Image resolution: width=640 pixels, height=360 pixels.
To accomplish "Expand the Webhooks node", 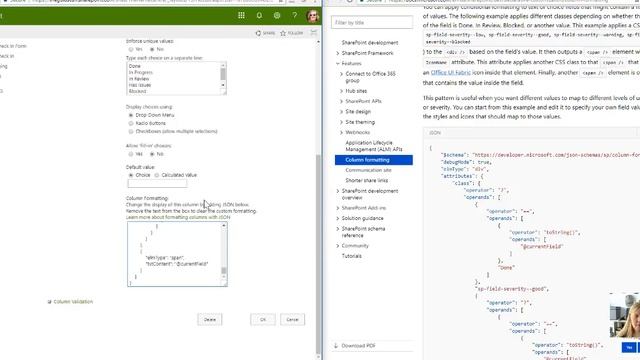I will coord(342,133).
